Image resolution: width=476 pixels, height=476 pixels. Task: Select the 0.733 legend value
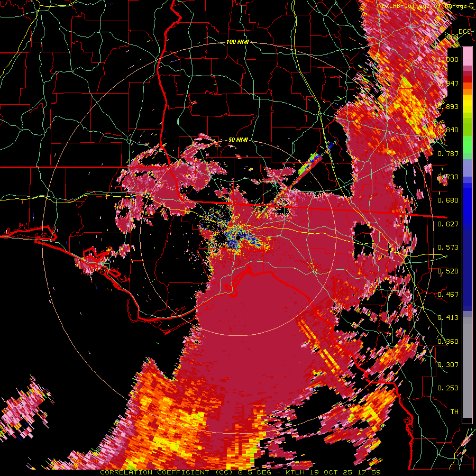[x=448, y=177]
